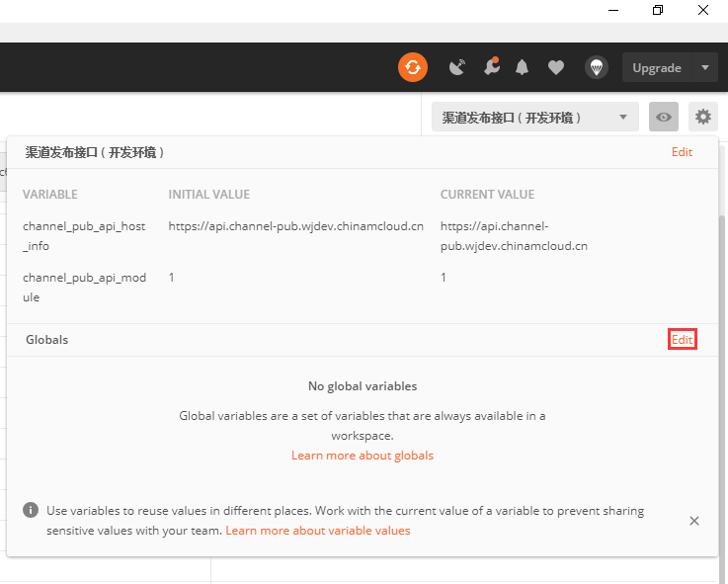Select channel_pub_api_module variable name
Screen dimensions: 728x584
point(85,288)
